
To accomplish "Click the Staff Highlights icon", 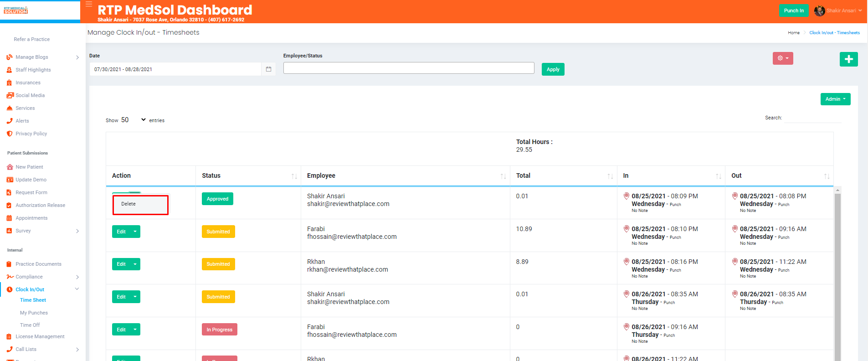I will pos(10,70).
